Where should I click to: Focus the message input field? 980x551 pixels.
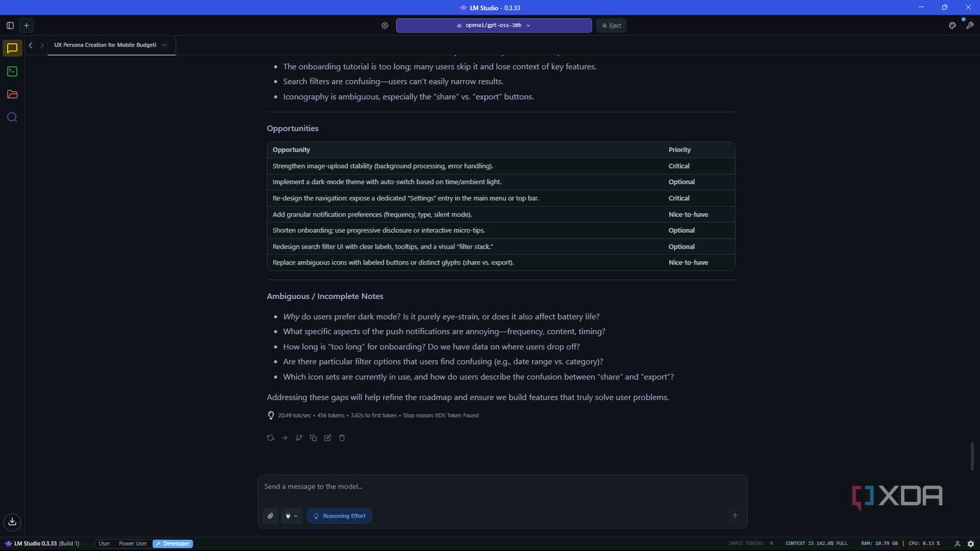tap(502, 487)
